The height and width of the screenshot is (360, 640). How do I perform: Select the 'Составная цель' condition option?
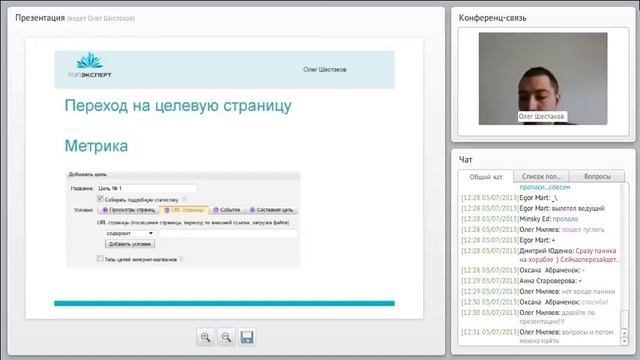pos(271,210)
